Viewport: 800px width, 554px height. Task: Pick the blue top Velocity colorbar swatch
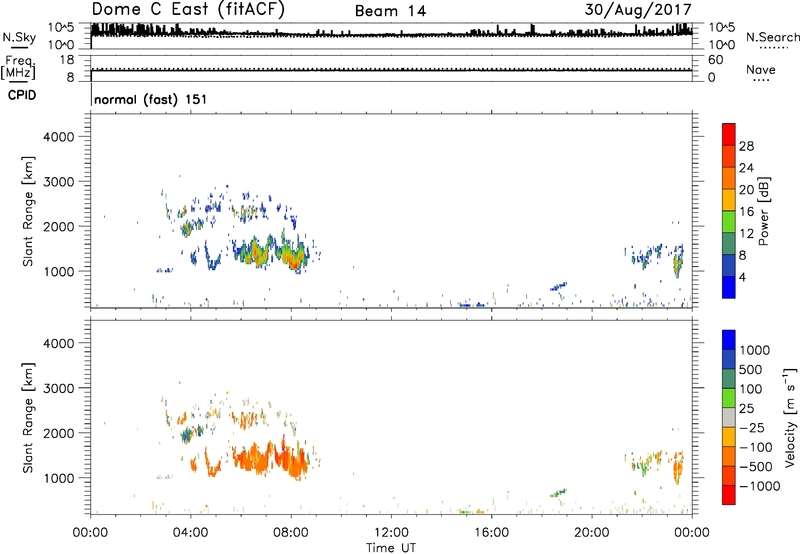729,340
